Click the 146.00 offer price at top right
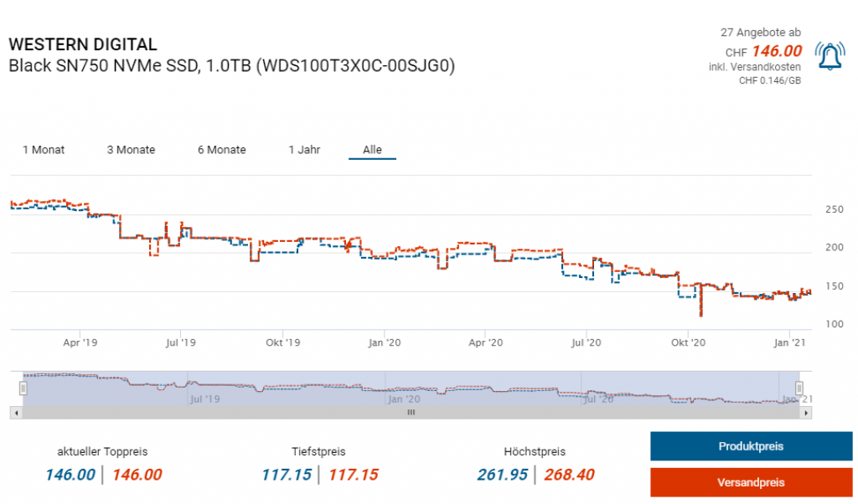 (x=776, y=51)
